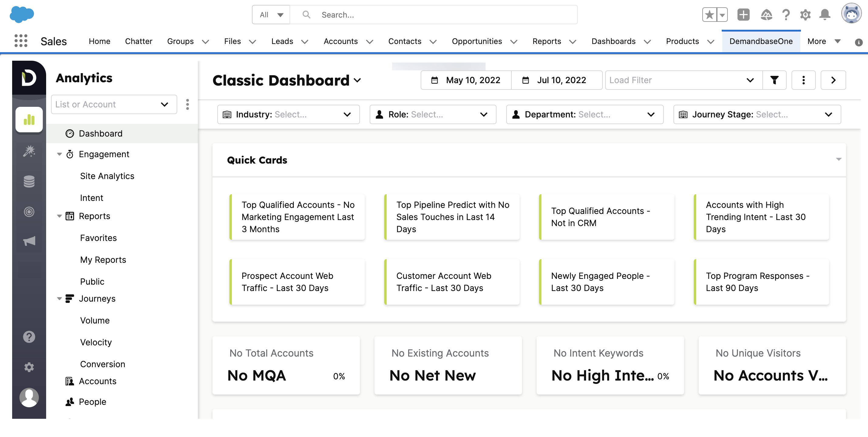
Task: Switch to the Opportunities tab
Action: tap(476, 41)
